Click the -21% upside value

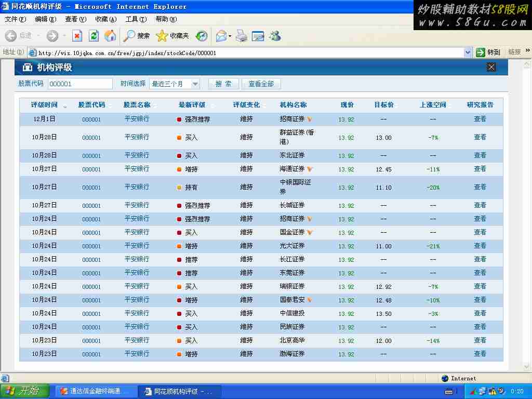click(433, 246)
